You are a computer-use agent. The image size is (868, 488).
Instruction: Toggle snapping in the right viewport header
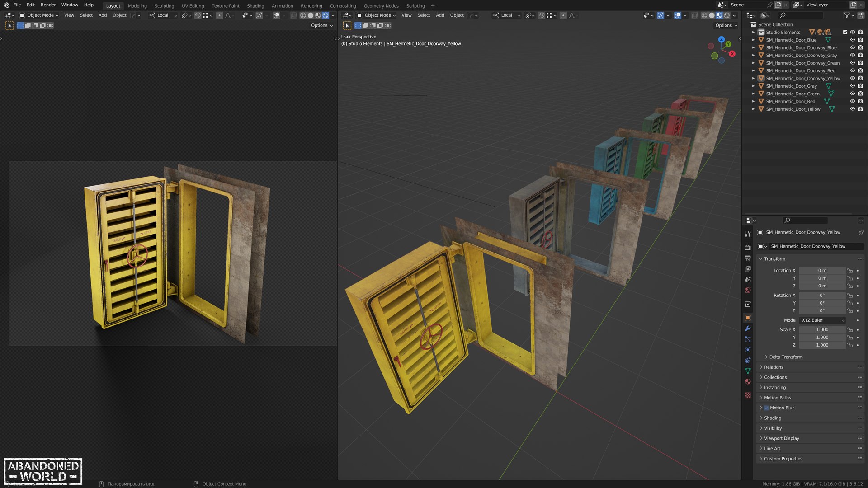(541, 15)
